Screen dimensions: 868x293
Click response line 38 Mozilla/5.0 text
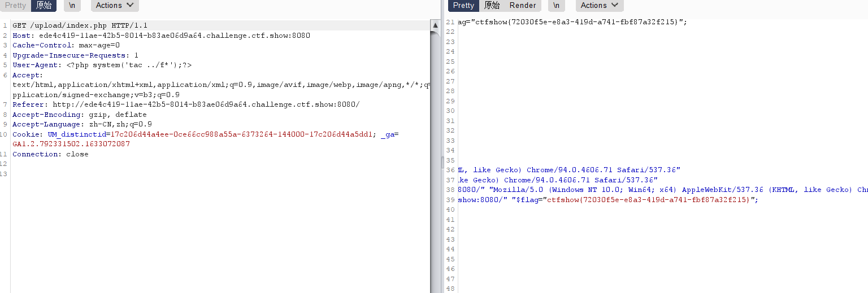point(662,190)
